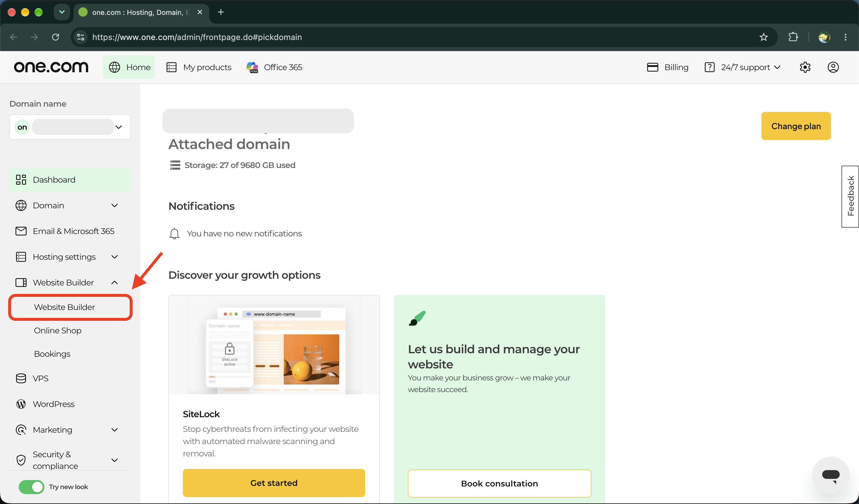Open Online Shop
This screenshot has width=859, height=504.
pos(58,330)
